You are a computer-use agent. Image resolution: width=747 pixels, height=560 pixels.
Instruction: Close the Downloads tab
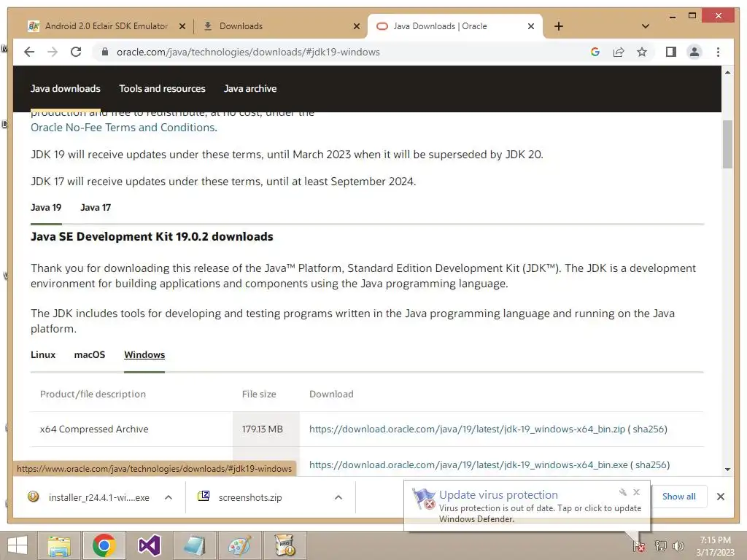coord(356,26)
